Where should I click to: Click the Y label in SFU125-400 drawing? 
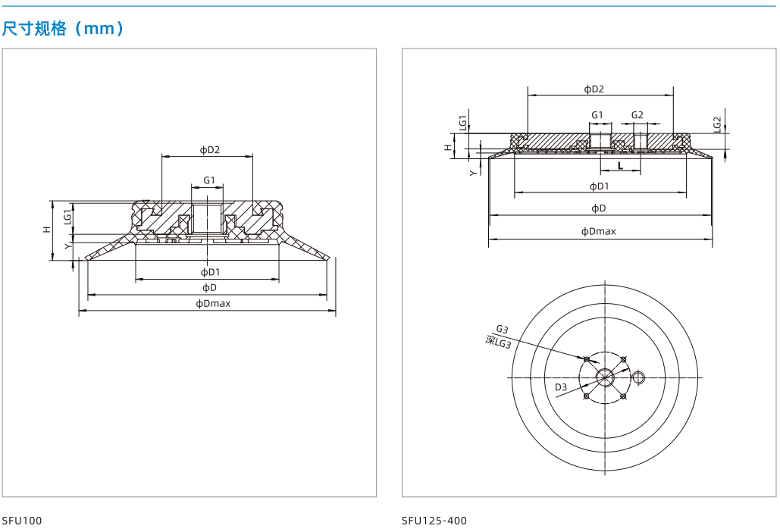[473, 173]
